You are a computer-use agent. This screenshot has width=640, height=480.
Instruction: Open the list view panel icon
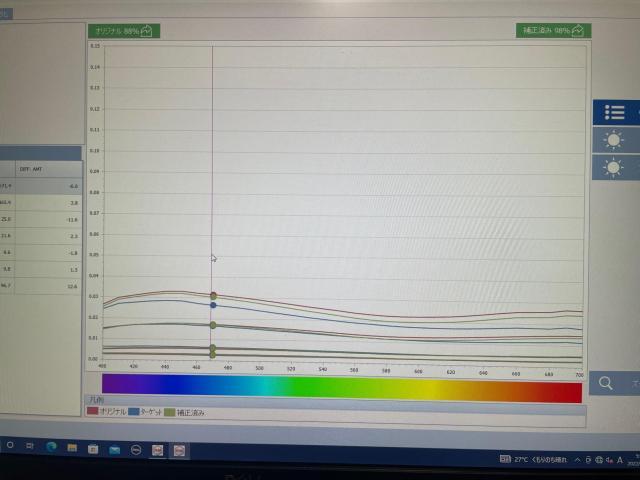pos(614,112)
